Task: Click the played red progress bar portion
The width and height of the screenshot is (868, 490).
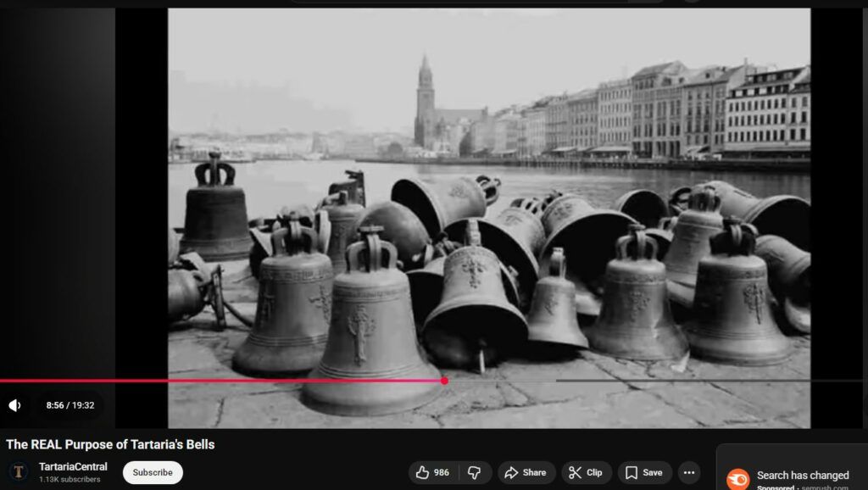Action: pos(220,381)
